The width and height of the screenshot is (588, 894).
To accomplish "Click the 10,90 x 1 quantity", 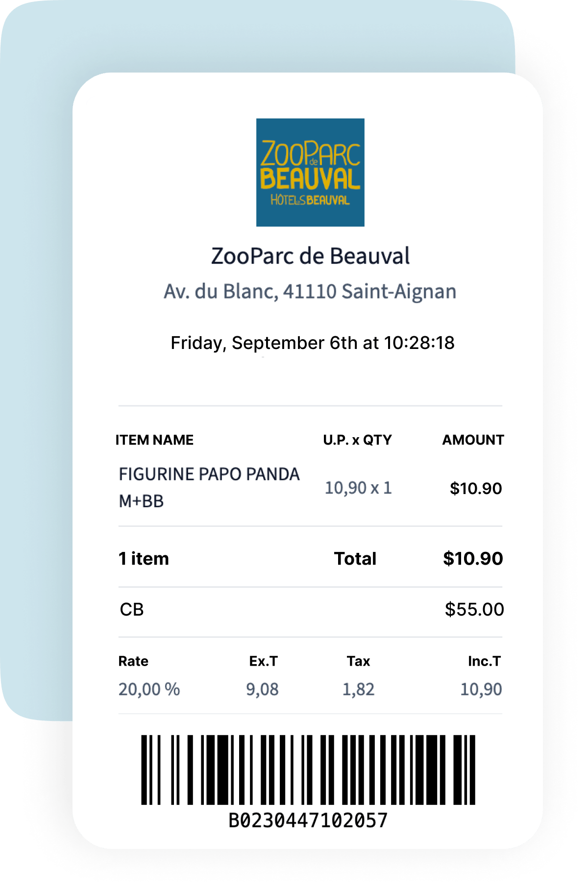I will pyautogui.click(x=358, y=488).
